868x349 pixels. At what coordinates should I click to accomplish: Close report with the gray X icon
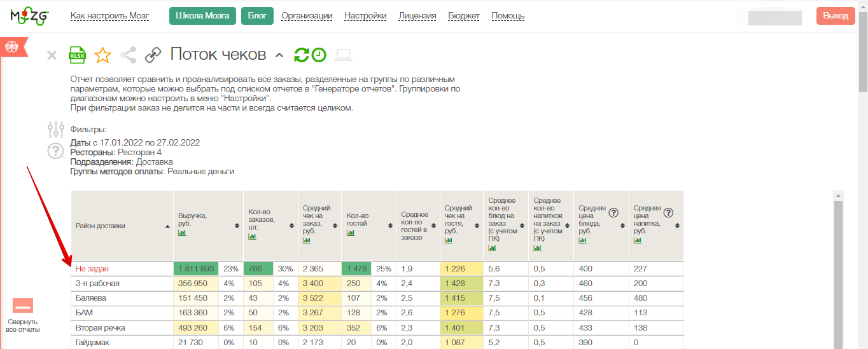point(52,56)
